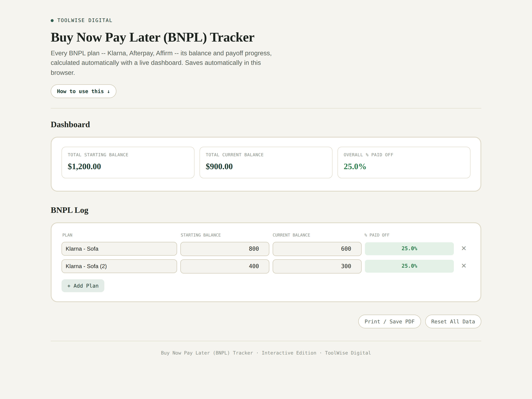Viewport: 532px width, 399px height.
Task: Expand the How to use this section
Action: point(84,91)
